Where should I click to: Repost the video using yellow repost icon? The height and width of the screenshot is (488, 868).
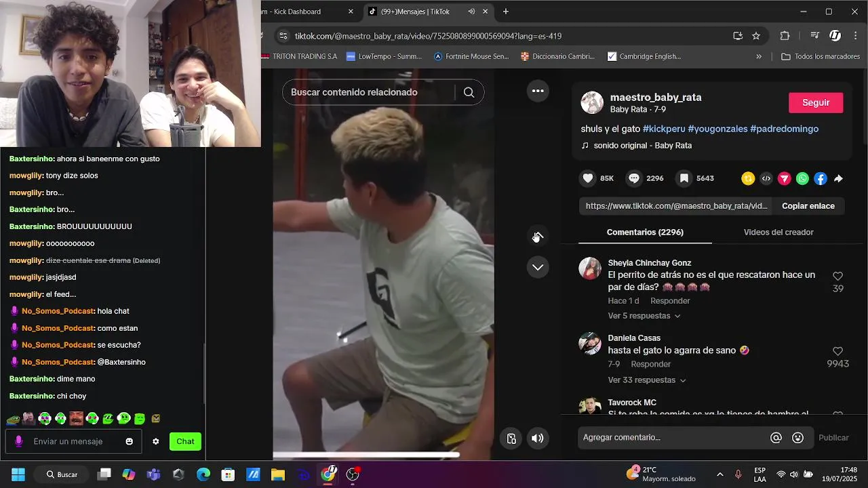pyautogui.click(x=748, y=179)
